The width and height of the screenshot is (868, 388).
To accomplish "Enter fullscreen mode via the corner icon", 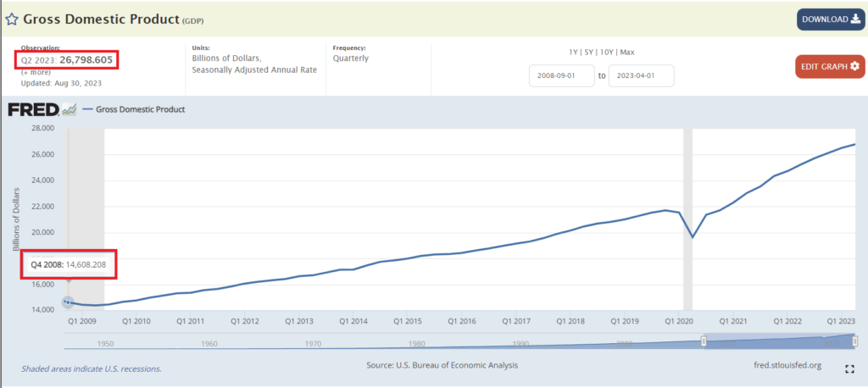I will click(x=849, y=369).
